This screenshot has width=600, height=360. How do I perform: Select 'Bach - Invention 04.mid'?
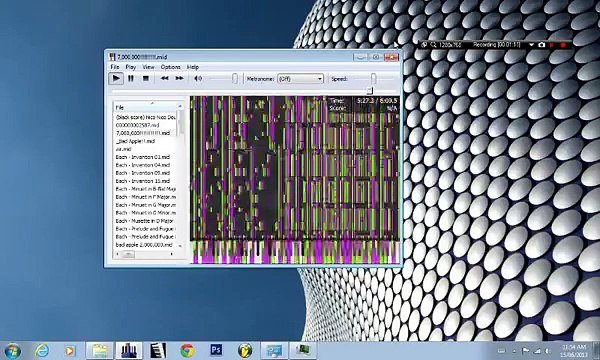(143, 165)
